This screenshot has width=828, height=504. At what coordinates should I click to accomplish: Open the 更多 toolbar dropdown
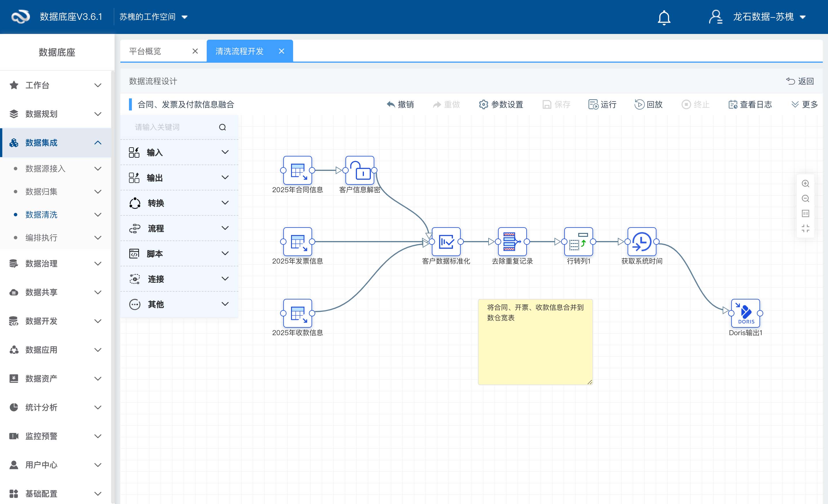(x=804, y=104)
